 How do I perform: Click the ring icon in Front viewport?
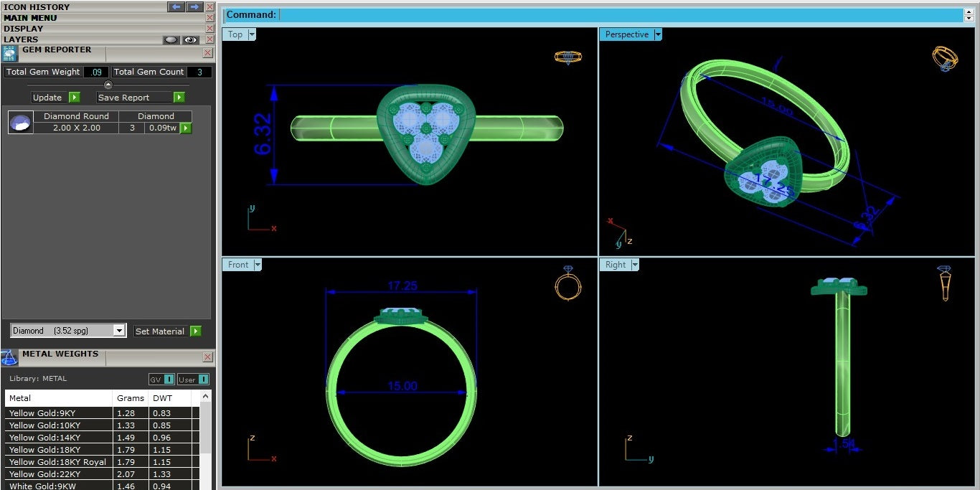click(x=567, y=284)
